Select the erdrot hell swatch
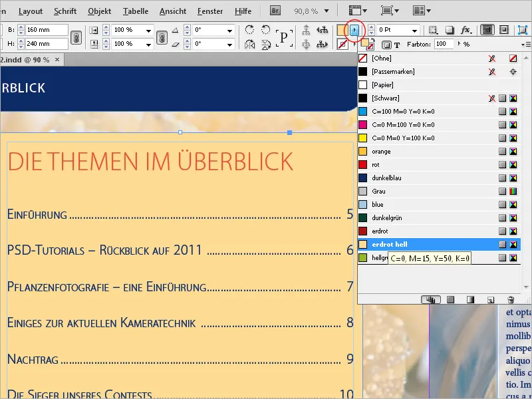 (x=439, y=244)
